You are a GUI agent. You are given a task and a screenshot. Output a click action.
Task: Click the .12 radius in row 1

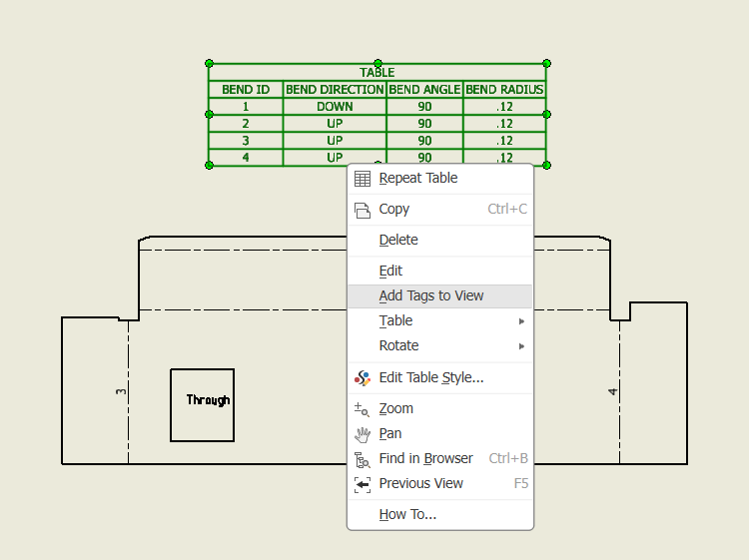pyautogui.click(x=504, y=107)
